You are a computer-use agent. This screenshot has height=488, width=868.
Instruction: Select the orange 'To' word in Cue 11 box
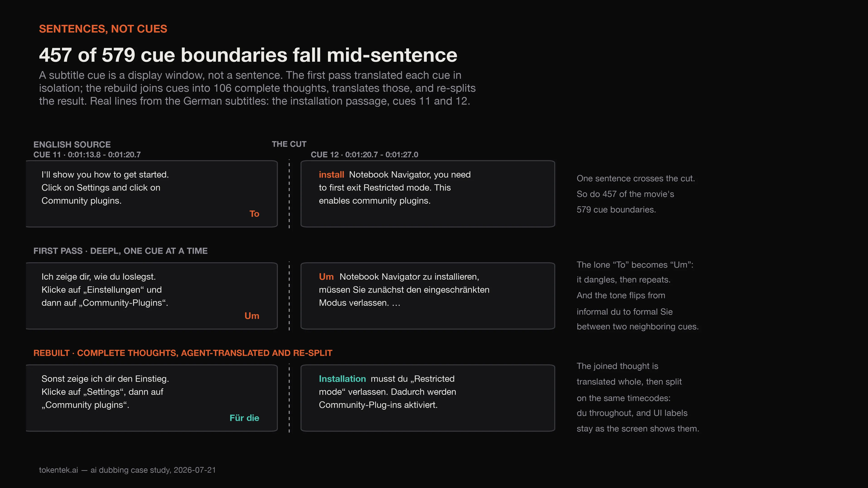point(254,214)
